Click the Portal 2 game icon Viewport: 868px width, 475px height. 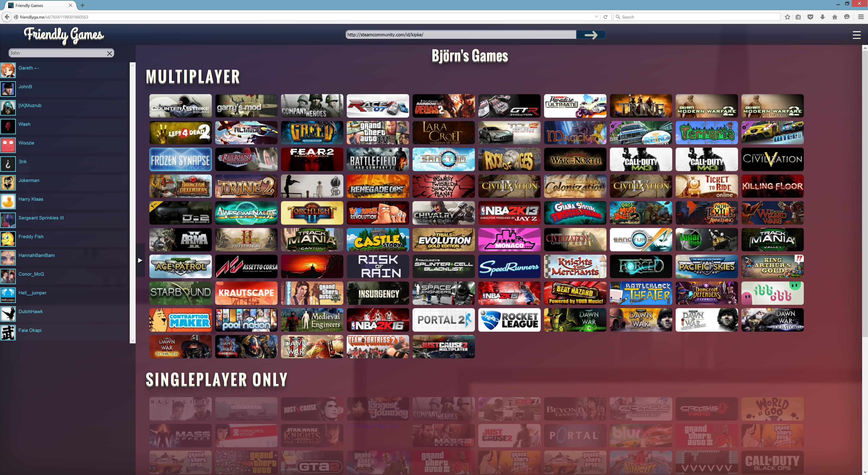pyautogui.click(x=443, y=320)
